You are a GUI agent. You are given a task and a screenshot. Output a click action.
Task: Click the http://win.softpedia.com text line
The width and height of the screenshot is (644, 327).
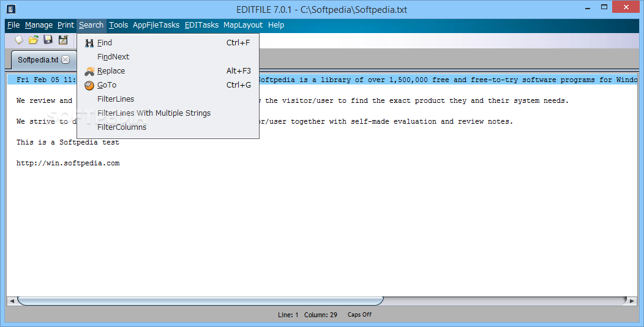(68, 163)
